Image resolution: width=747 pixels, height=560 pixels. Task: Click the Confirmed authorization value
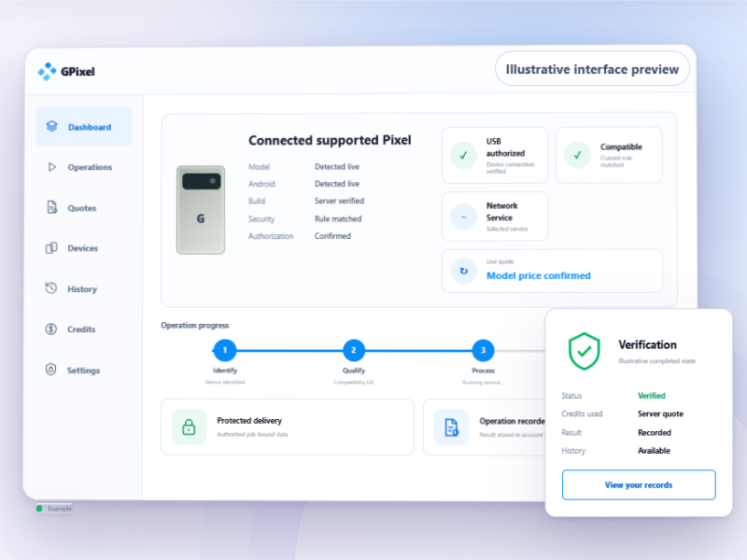tap(332, 236)
